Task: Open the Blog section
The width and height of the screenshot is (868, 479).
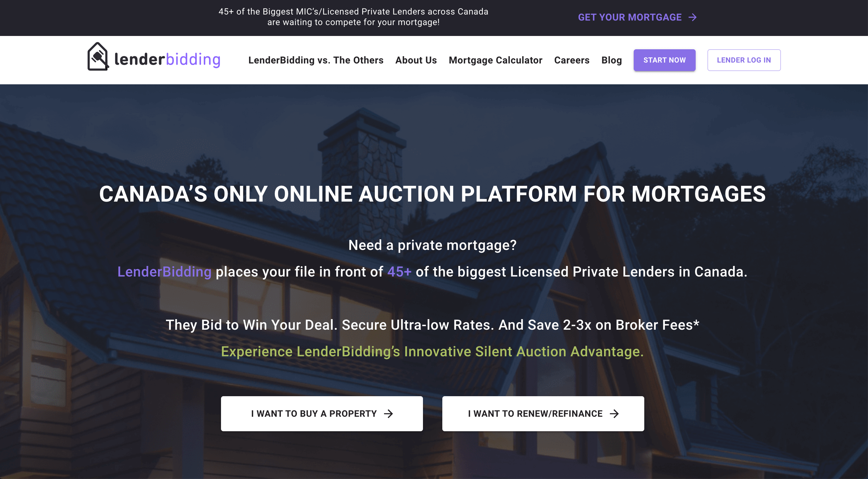Action: coord(611,60)
